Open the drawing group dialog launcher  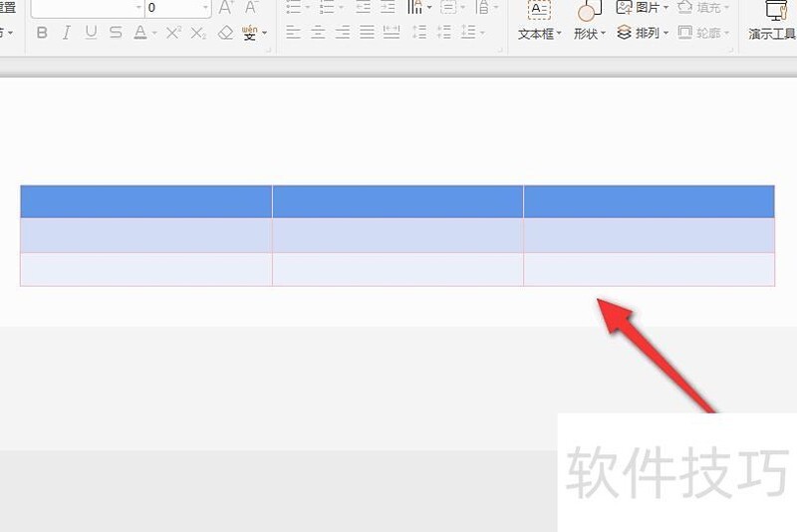point(731,50)
